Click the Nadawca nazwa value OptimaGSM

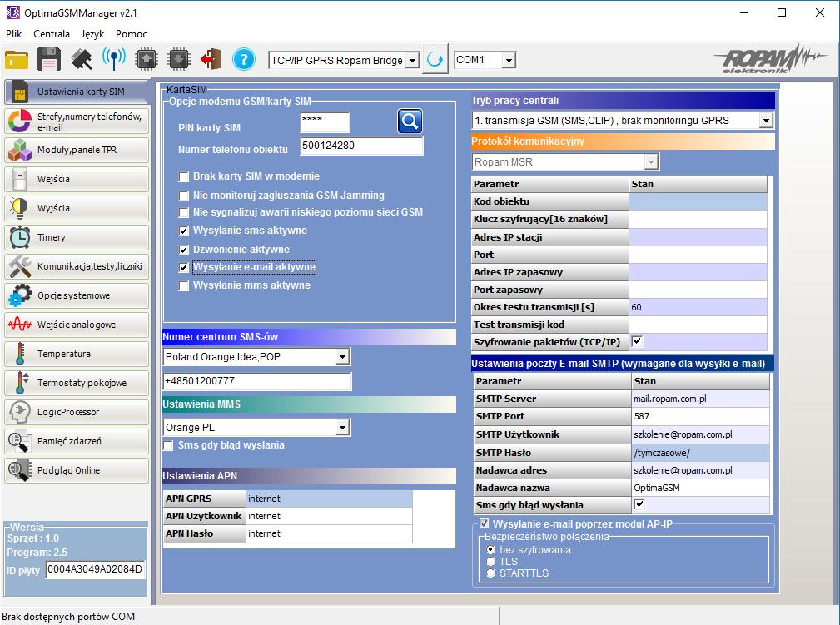[x=701, y=488]
